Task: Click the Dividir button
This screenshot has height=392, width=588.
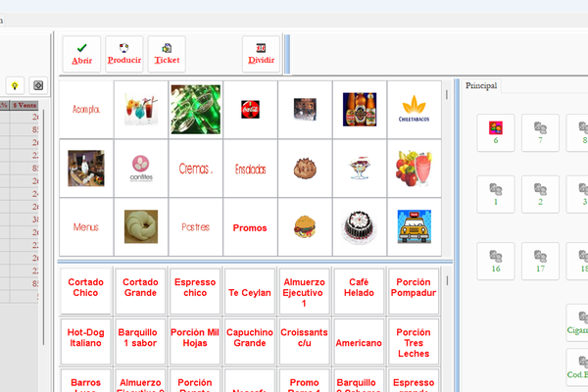Action: click(261, 54)
